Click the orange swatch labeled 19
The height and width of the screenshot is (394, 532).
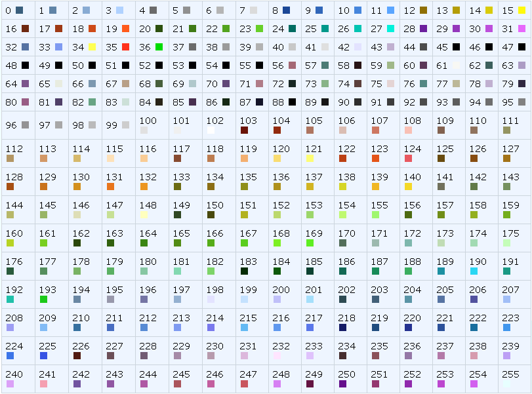pos(125,29)
